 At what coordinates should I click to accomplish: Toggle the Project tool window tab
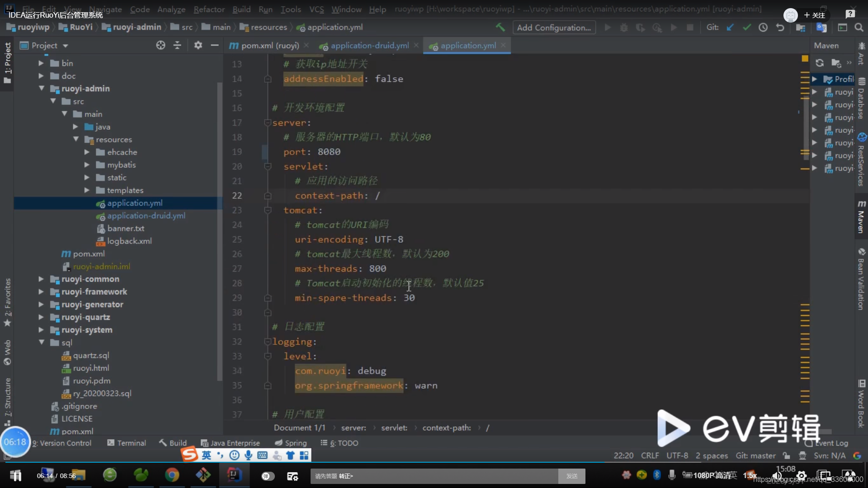tap(7, 62)
